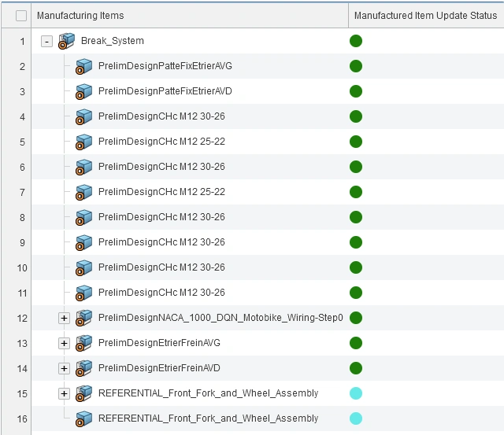
Task: Sort by the Manufacturing Items column header
Action: 190,16
